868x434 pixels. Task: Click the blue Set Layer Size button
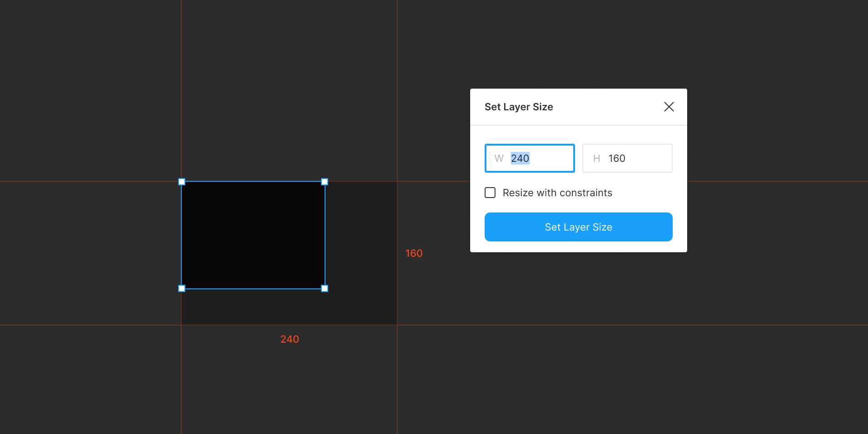pos(578,227)
